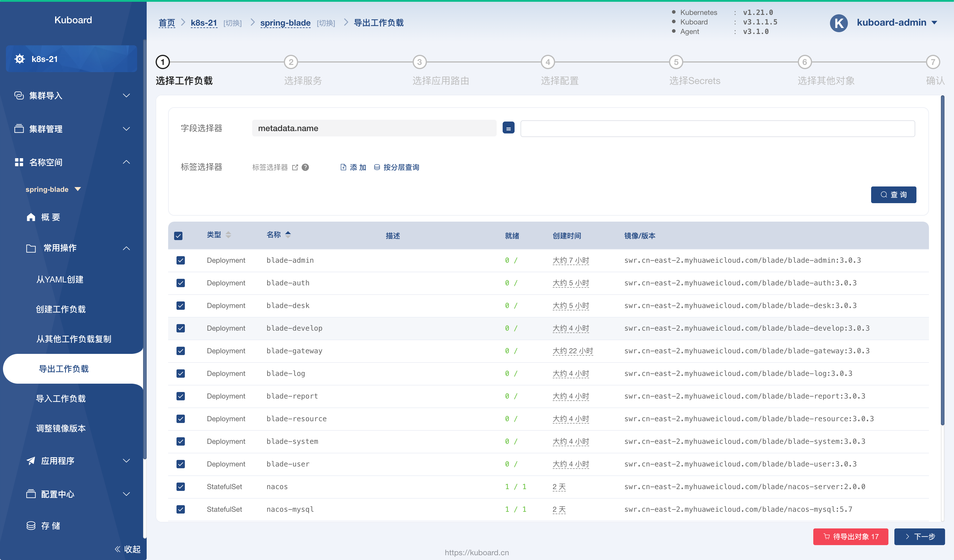
Task: Sort table by 类型 column arrows
Action: pos(228,235)
